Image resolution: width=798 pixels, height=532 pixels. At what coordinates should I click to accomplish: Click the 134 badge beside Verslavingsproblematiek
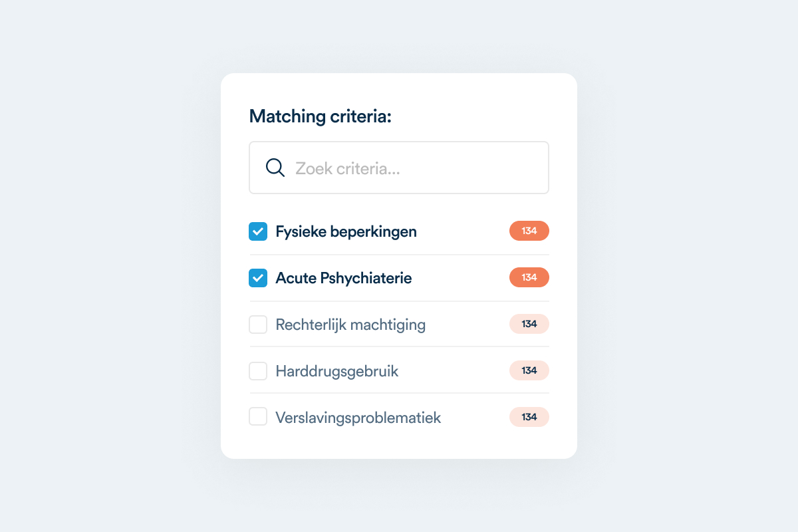pyautogui.click(x=529, y=417)
